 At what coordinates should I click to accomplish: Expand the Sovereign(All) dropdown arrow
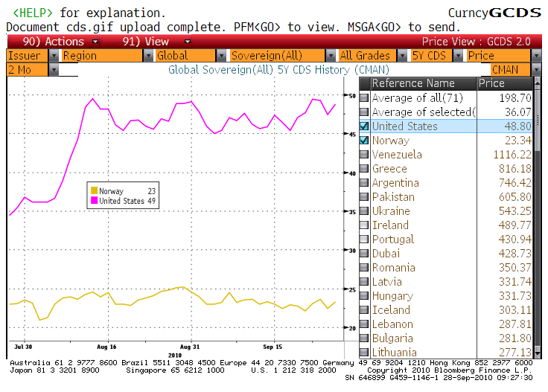331,56
